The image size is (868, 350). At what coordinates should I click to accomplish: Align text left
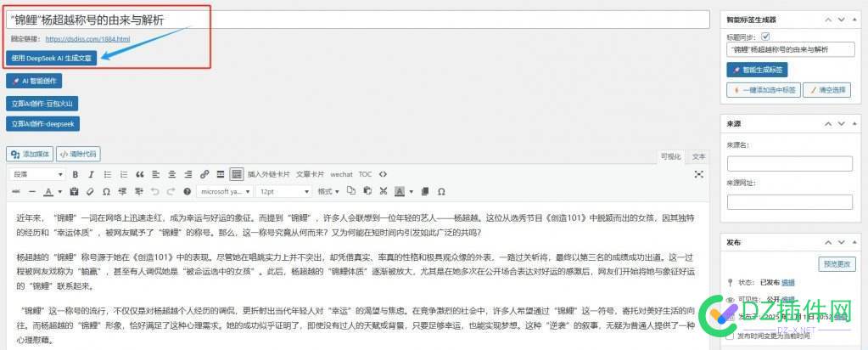(x=156, y=174)
